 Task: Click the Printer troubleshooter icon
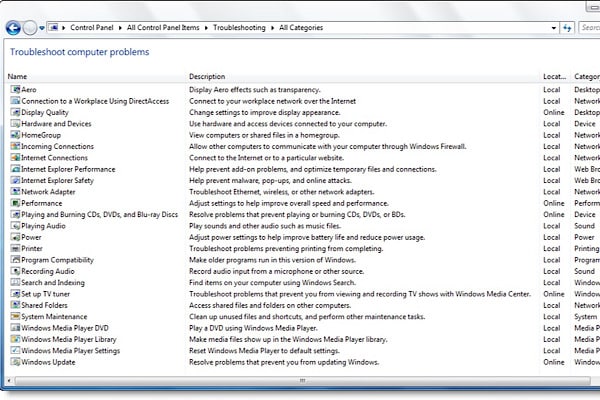15,248
